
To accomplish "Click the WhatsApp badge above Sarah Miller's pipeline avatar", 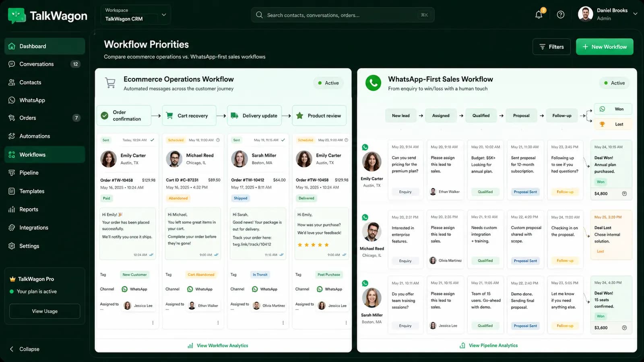I will (x=365, y=283).
